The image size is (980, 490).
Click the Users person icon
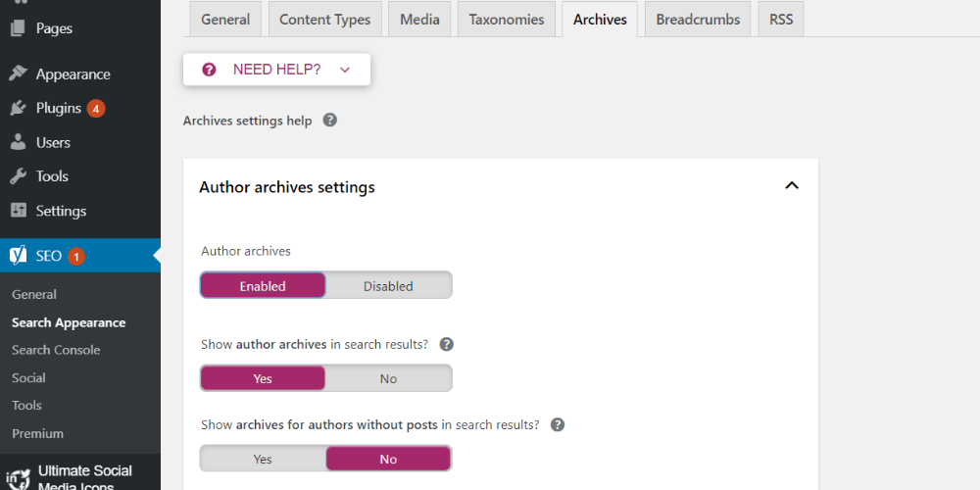tap(19, 142)
